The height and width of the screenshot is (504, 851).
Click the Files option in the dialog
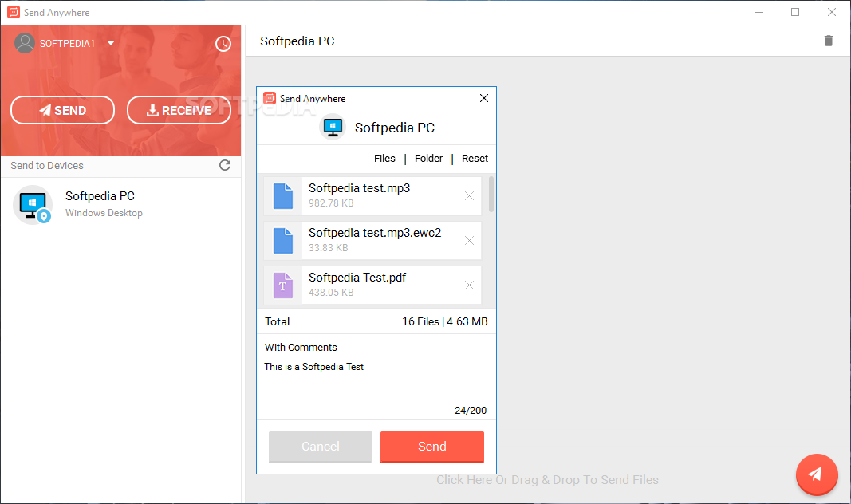click(x=384, y=159)
